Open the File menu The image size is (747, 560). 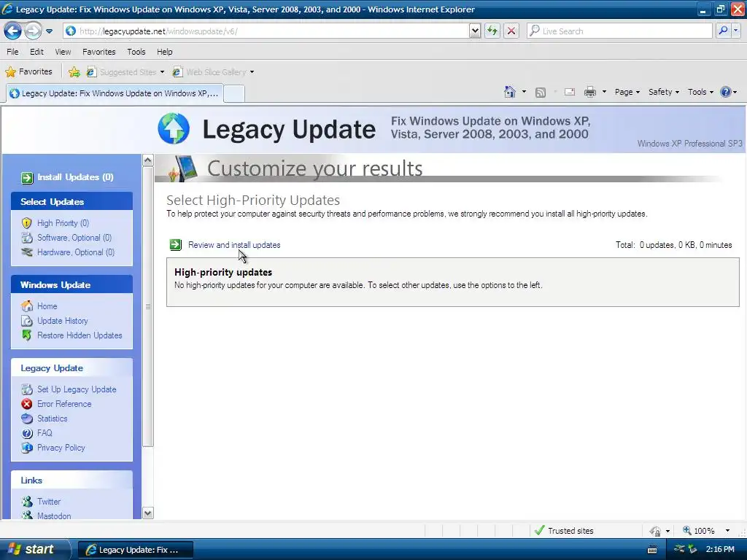pyautogui.click(x=13, y=52)
